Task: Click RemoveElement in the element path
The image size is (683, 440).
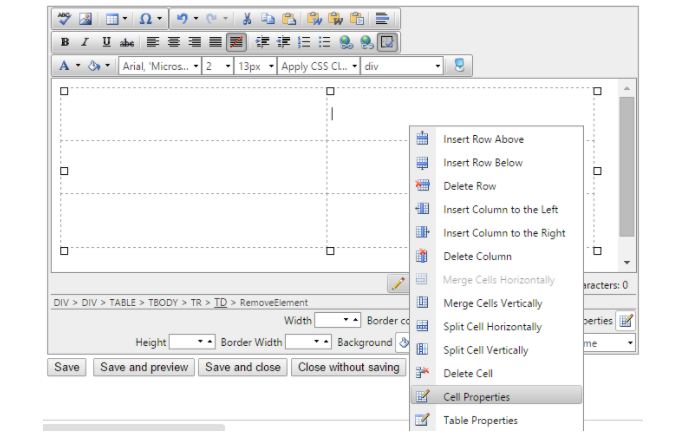Action: pyautogui.click(x=274, y=303)
